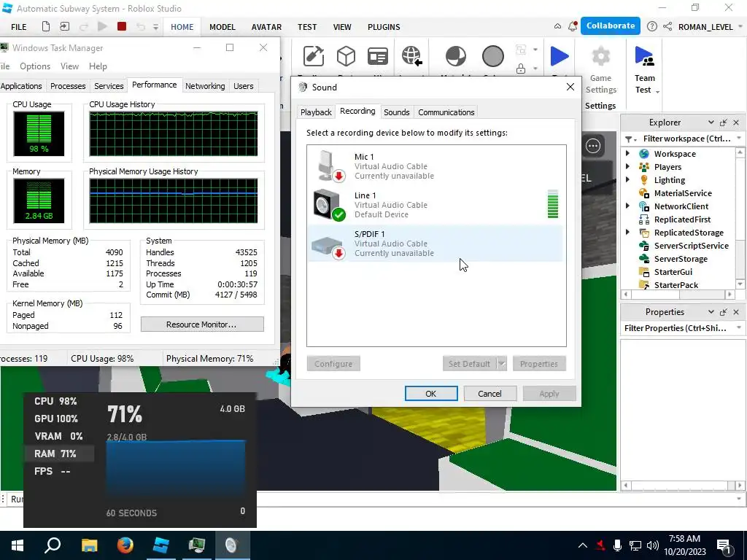The width and height of the screenshot is (747, 560).
Task: Expand the NetworkClient tree node
Action: click(628, 206)
